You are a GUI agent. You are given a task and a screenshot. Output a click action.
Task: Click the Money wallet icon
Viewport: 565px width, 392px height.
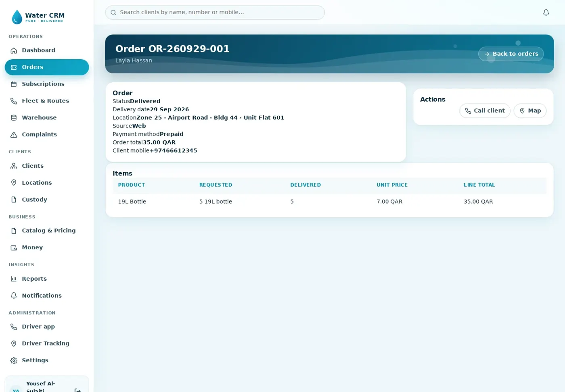click(x=14, y=248)
